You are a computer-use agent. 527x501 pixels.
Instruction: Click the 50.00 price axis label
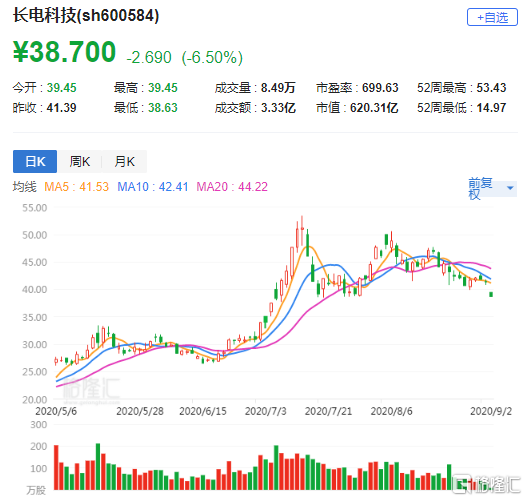pyautogui.click(x=35, y=235)
